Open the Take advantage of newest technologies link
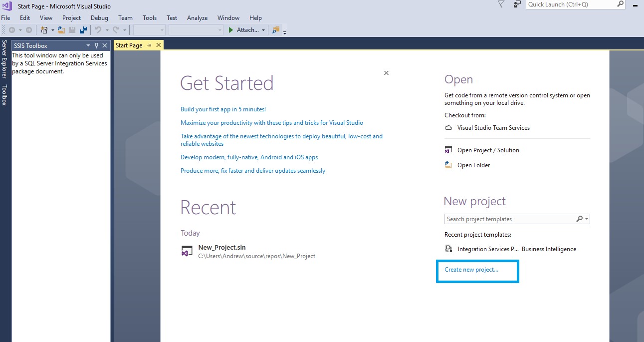 coord(282,140)
